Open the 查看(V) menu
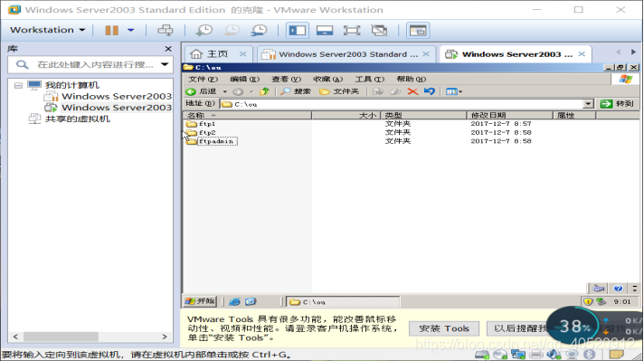644x361 pixels. point(286,79)
